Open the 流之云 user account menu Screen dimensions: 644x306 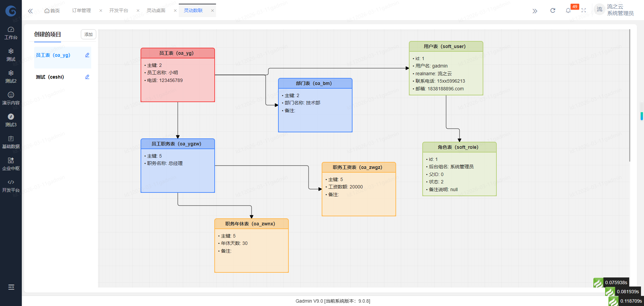[614, 10]
